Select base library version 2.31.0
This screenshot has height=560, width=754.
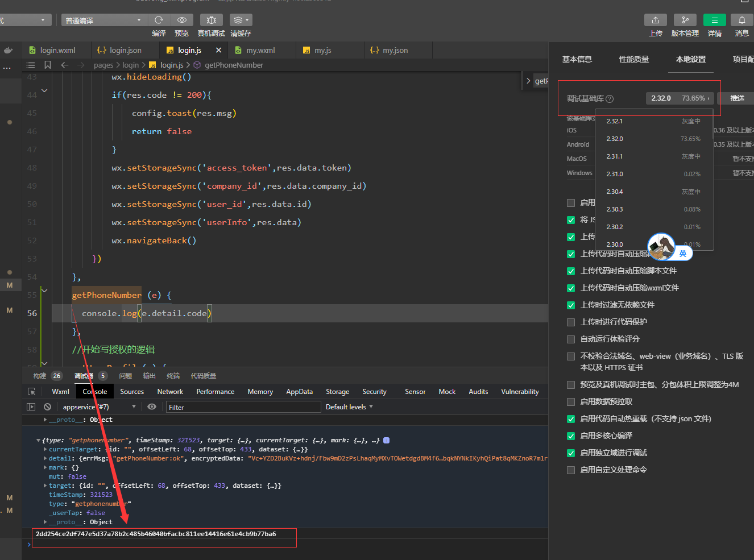[615, 174]
